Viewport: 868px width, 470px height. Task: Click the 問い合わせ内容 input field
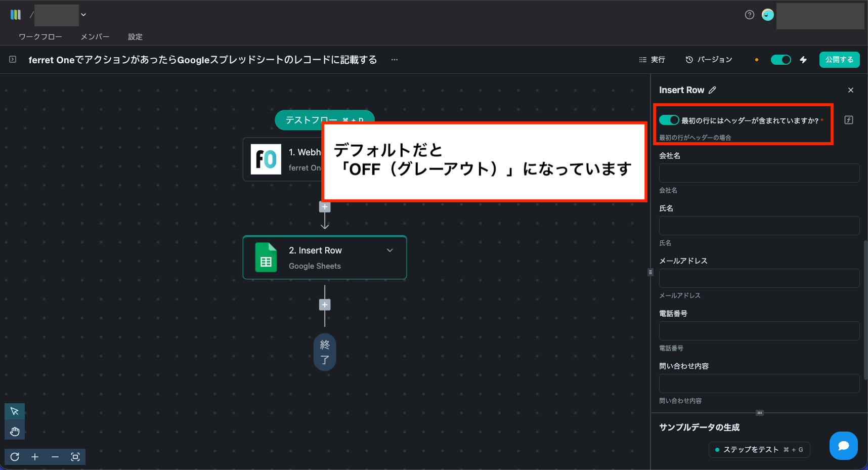pyautogui.click(x=759, y=383)
